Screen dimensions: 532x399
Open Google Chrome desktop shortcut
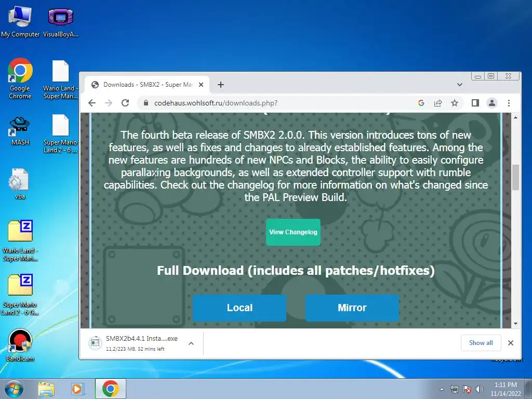click(x=20, y=79)
